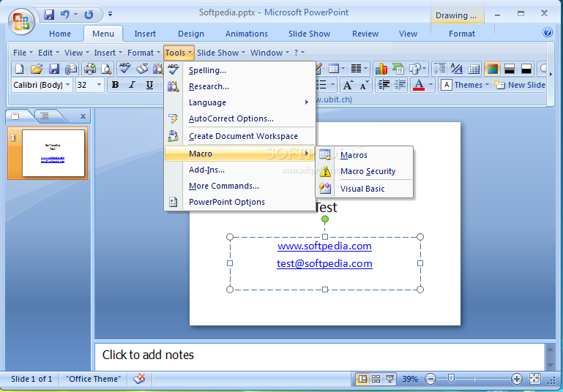The height and width of the screenshot is (392, 563).
Task: Click zoom in plus button
Action: coord(517,379)
